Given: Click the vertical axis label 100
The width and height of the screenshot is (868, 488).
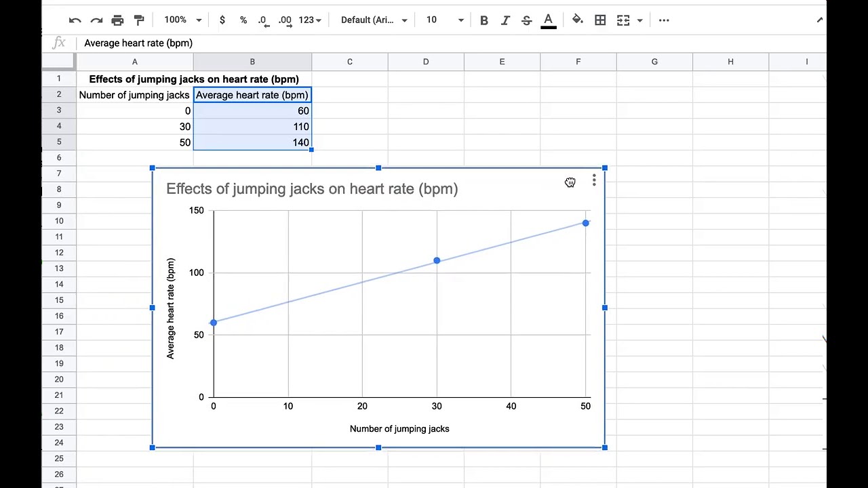Looking at the screenshot, I should (196, 272).
